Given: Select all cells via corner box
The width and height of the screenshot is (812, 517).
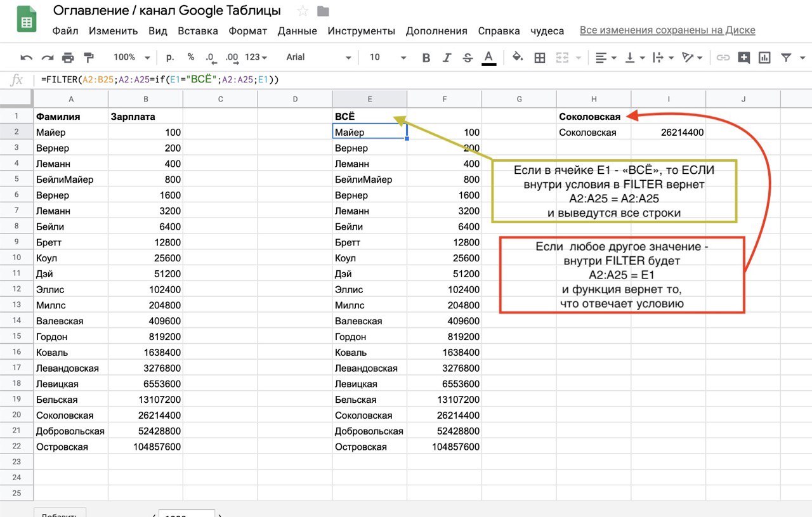Looking at the screenshot, I should point(16,99).
